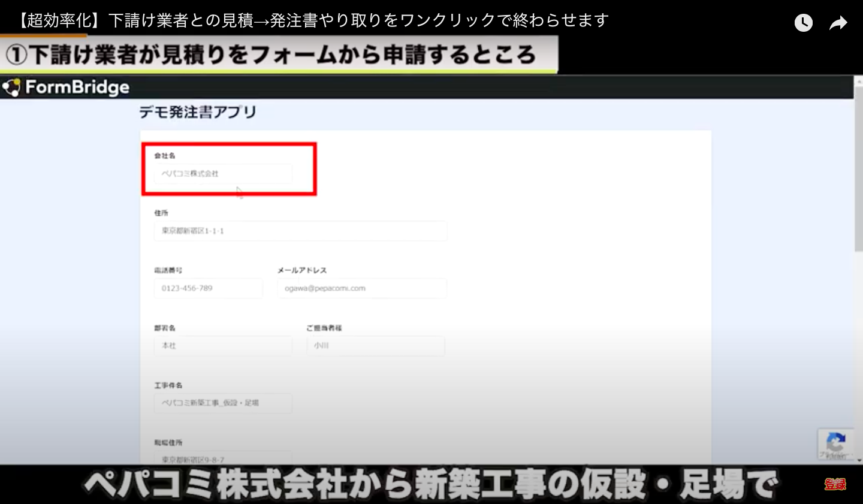
Task: Click the cursor arrow inside the red highlight box
Action: 238,192
